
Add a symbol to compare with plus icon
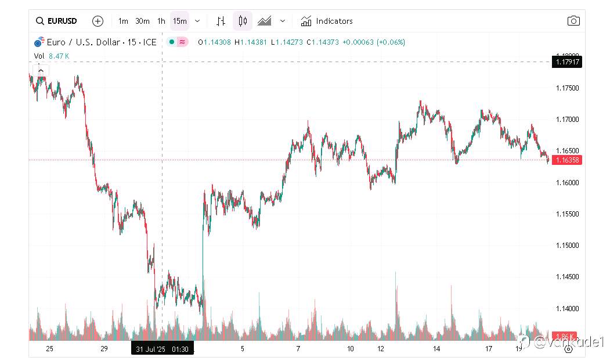point(98,21)
